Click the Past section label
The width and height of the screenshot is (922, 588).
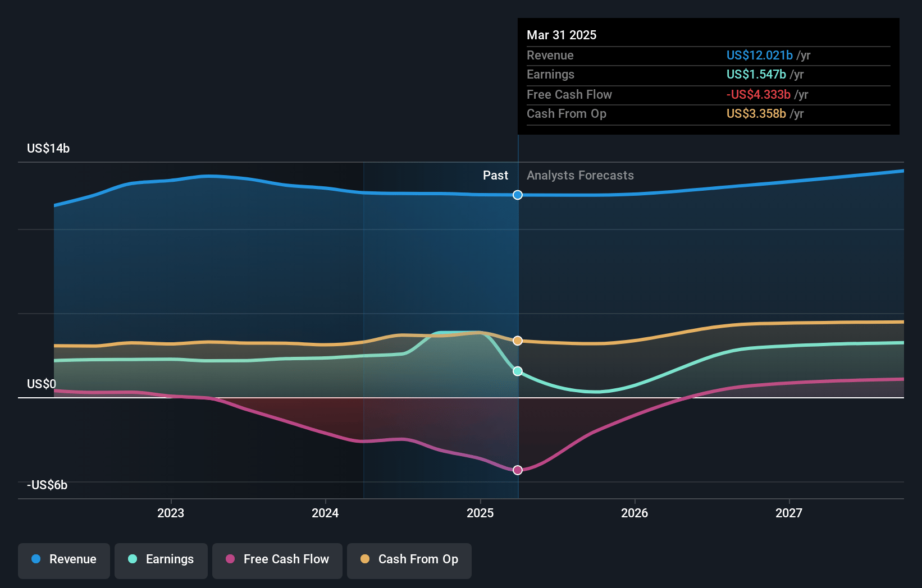[495, 175]
